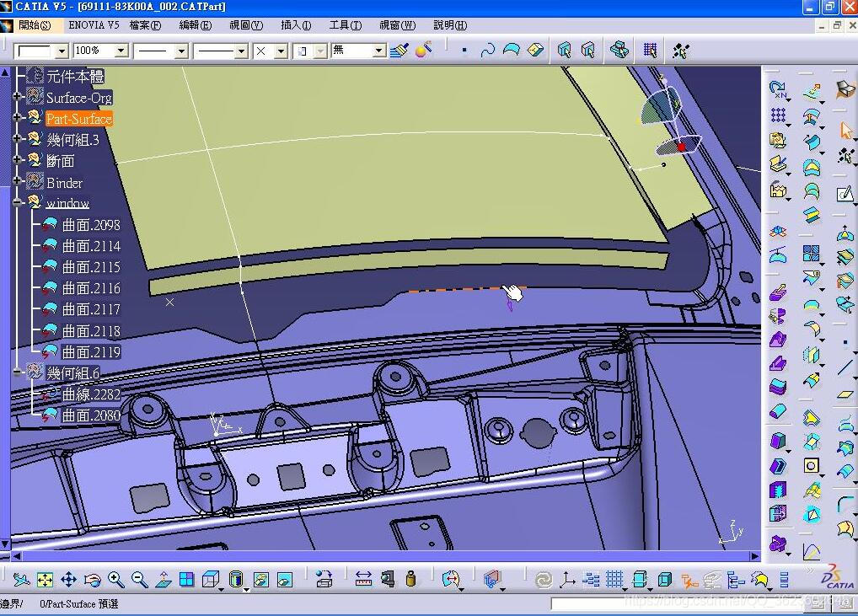Click the Measure Between ruler icon
This screenshot has width=858, height=616.
(x=363, y=579)
